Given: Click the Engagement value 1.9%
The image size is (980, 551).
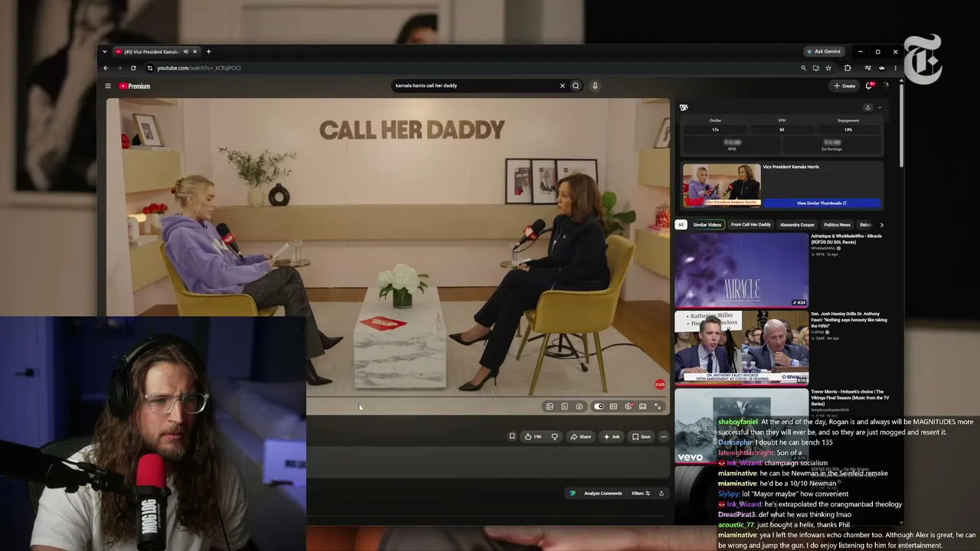Looking at the screenshot, I should click(848, 129).
